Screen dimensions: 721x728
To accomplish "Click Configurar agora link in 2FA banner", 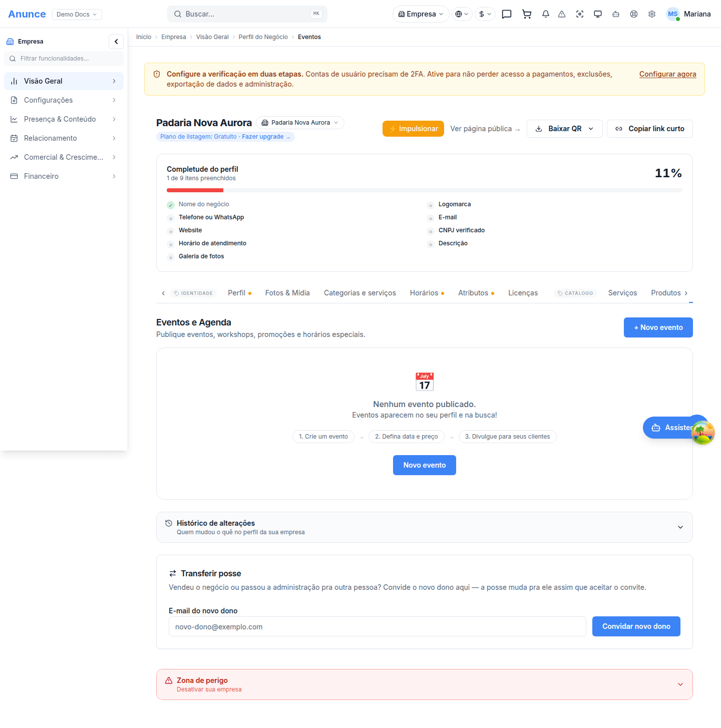I will 668,74.
